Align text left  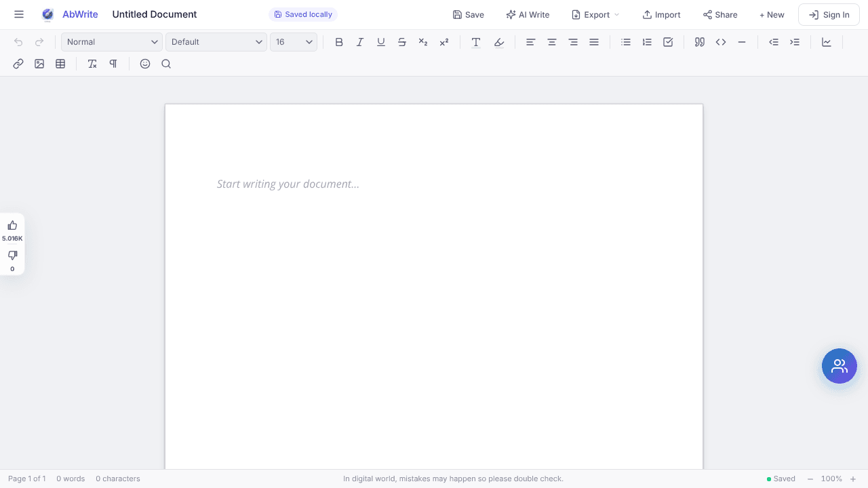coord(531,42)
